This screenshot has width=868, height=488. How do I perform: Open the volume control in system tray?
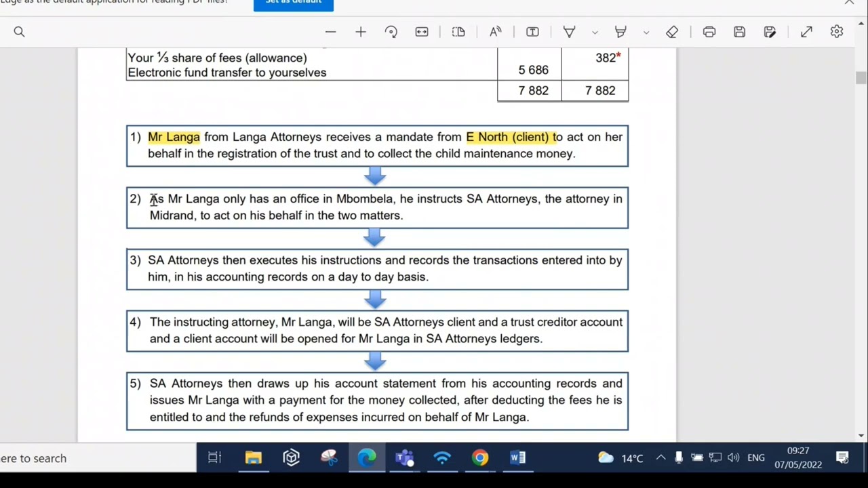[733, 458]
